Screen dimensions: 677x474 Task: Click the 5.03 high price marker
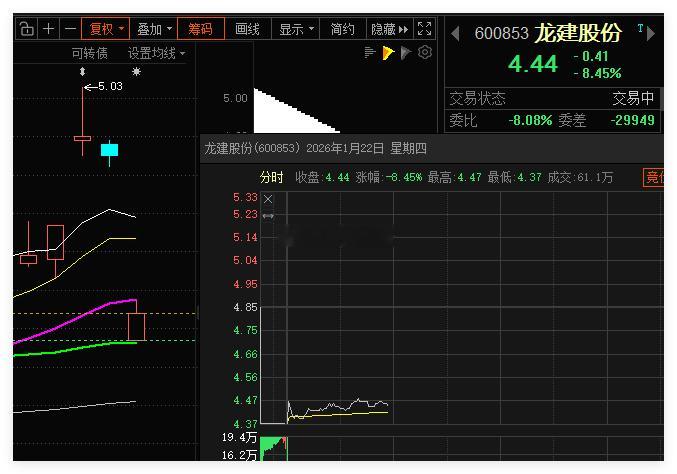(x=104, y=86)
